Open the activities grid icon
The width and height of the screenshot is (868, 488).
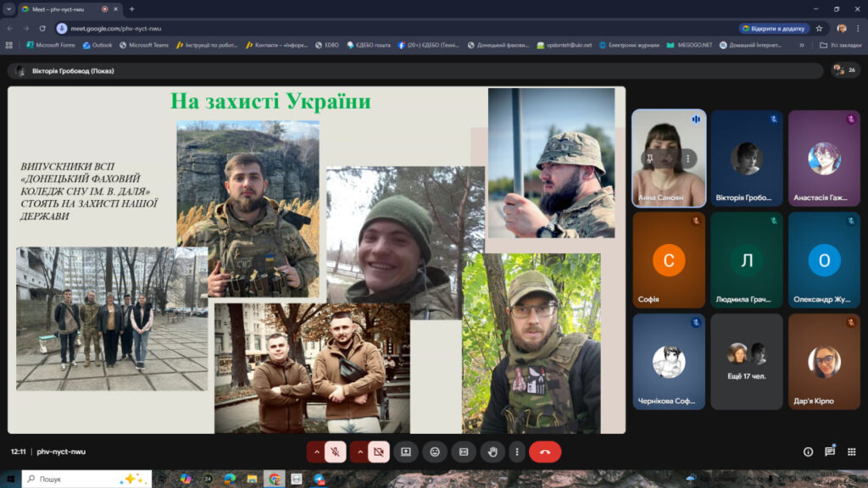coord(851,452)
